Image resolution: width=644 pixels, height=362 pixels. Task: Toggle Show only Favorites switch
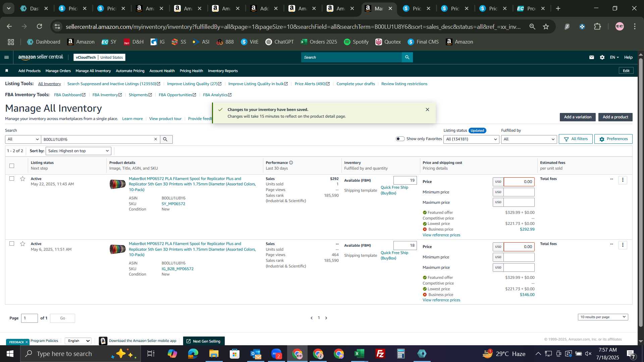coord(400,139)
